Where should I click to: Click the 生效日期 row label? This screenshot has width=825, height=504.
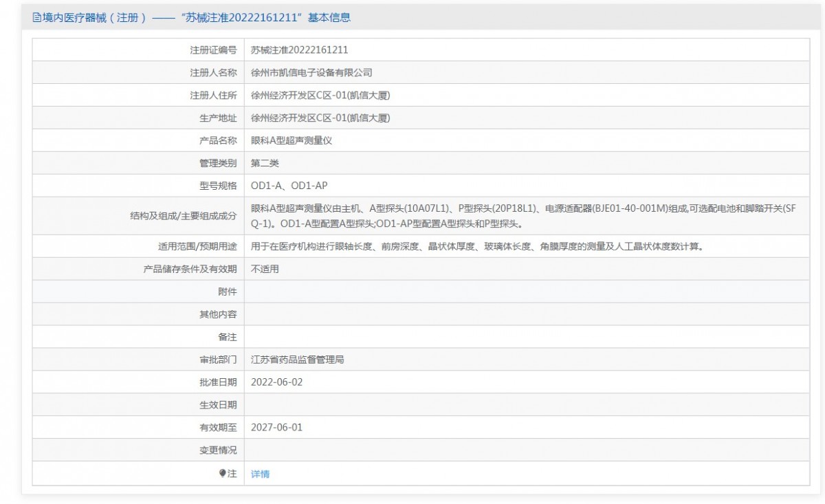(x=218, y=405)
